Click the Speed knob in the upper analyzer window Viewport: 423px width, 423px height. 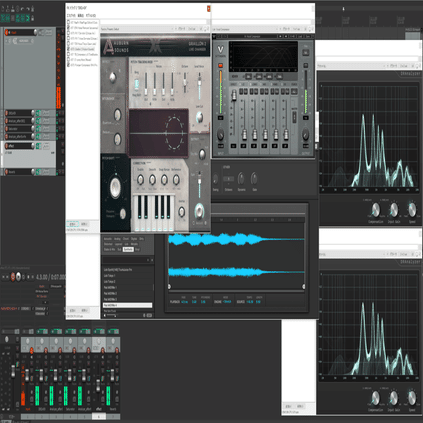coord(412,210)
